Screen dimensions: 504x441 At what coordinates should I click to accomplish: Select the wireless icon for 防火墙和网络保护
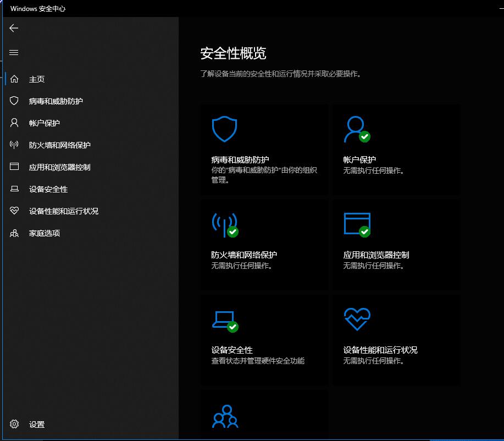coord(14,145)
